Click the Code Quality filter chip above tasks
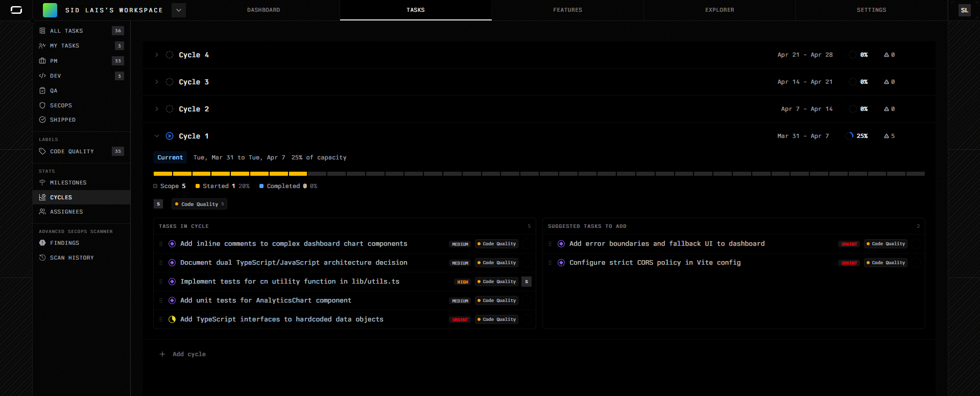Image resolution: width=980 pixels, height=396 pixels. point(199,204)
